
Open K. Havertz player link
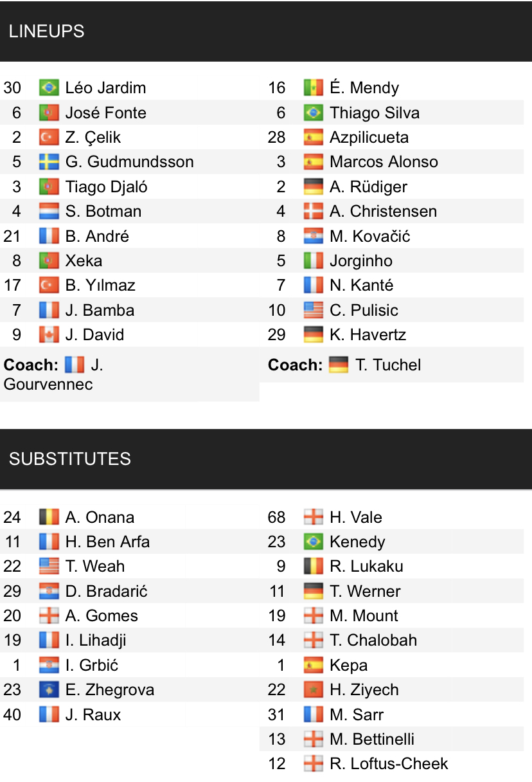click(368, 334)
